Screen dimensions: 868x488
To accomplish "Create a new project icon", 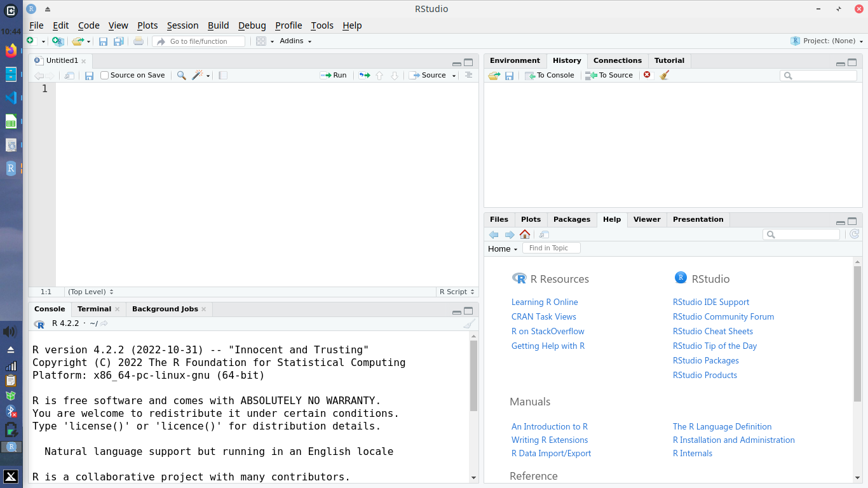I will coord(58,41).
